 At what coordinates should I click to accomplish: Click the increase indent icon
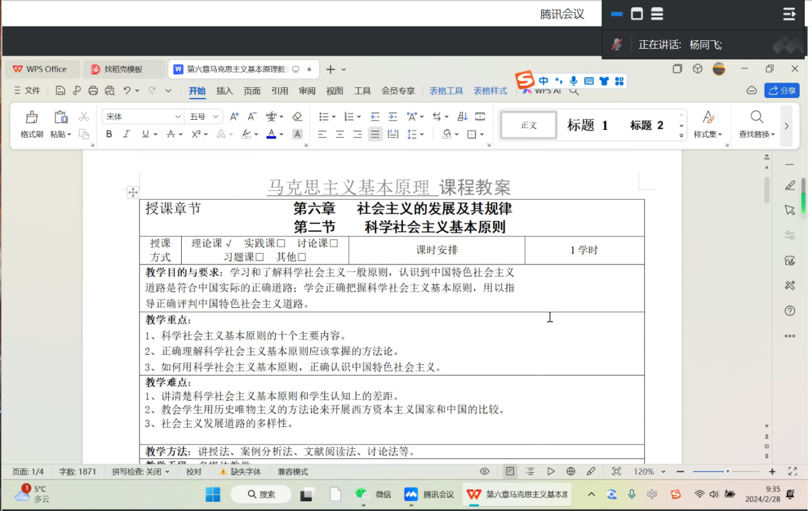(x=393, y=117)
